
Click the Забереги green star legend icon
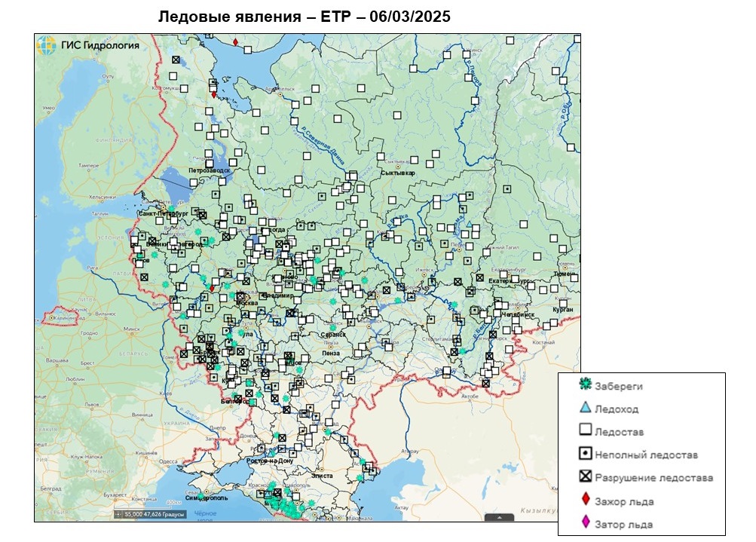pos(585,385)
